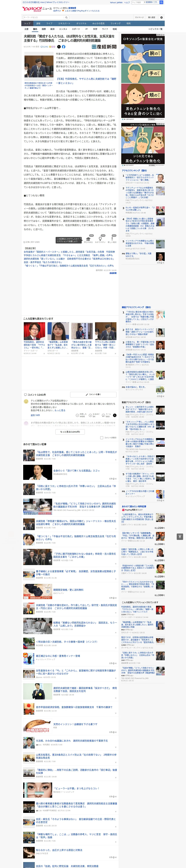
Task: Open マイページ link
Action: (x=139, y=18)
